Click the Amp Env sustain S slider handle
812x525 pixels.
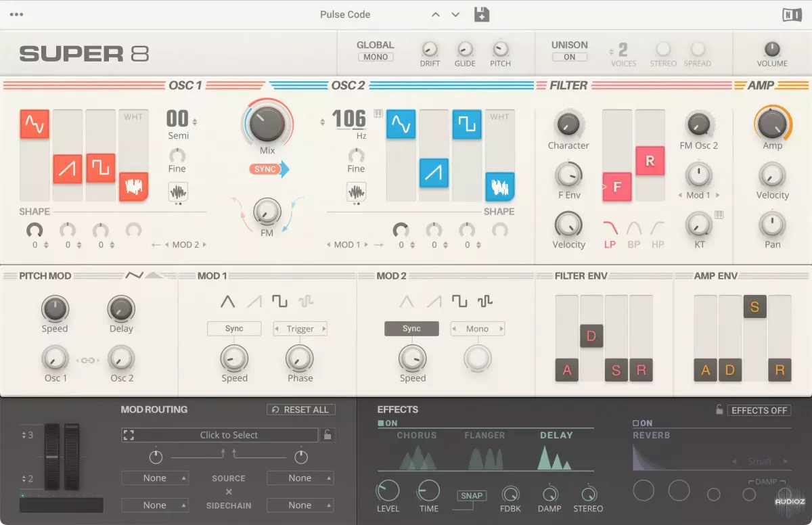point(754,307)
